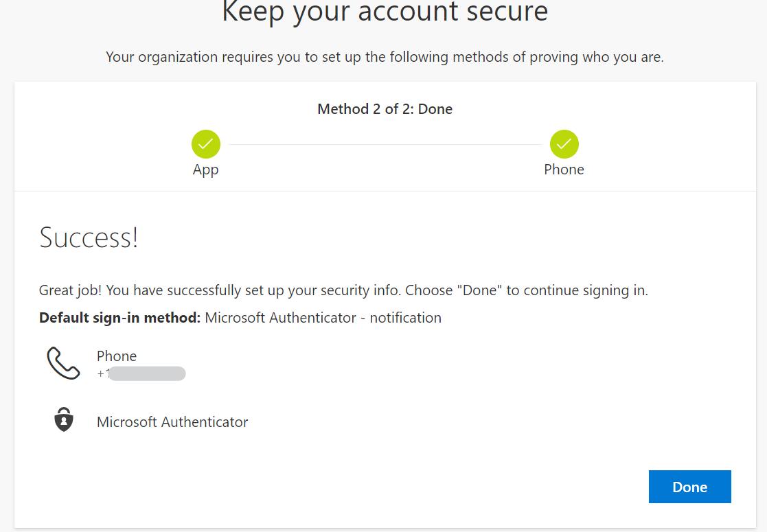Click the Microsoft Authenticator lock icon
767x532 pixels.
[64, 419]
